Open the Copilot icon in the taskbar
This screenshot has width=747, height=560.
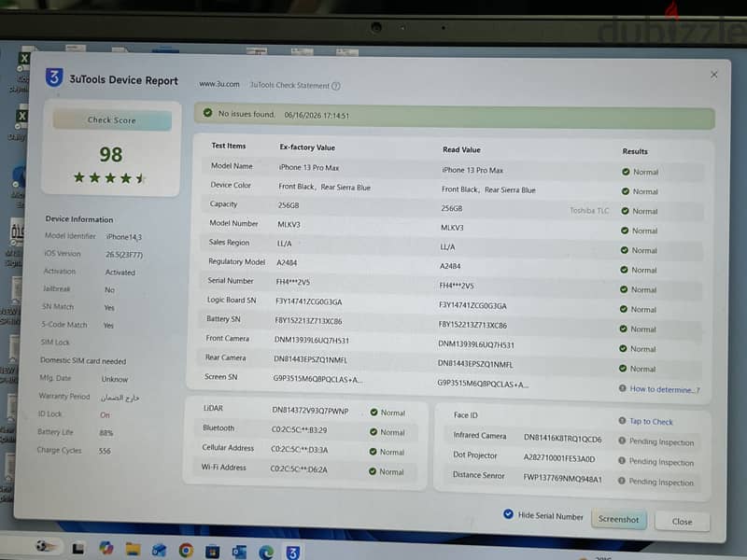[x=106, y=548]
